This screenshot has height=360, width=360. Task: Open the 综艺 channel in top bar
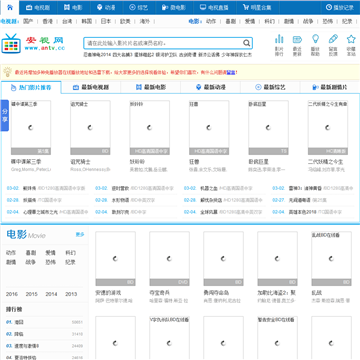click(138, 7)
